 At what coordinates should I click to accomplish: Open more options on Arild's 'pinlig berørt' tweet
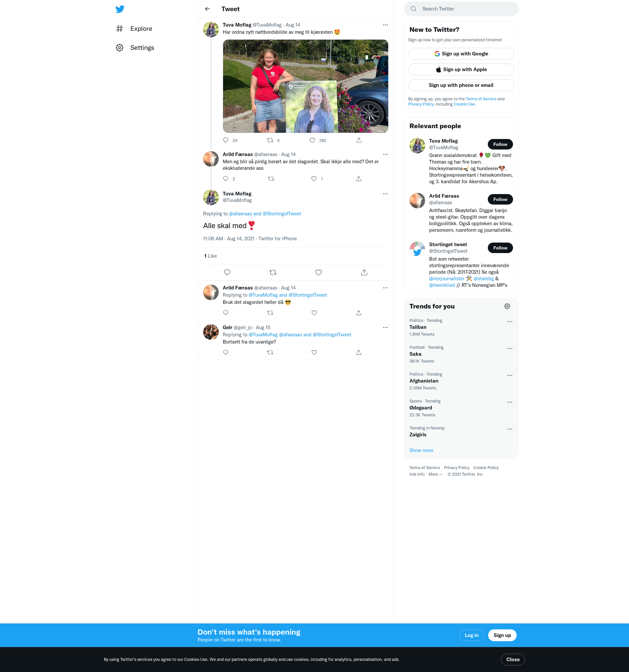point(385,154)
